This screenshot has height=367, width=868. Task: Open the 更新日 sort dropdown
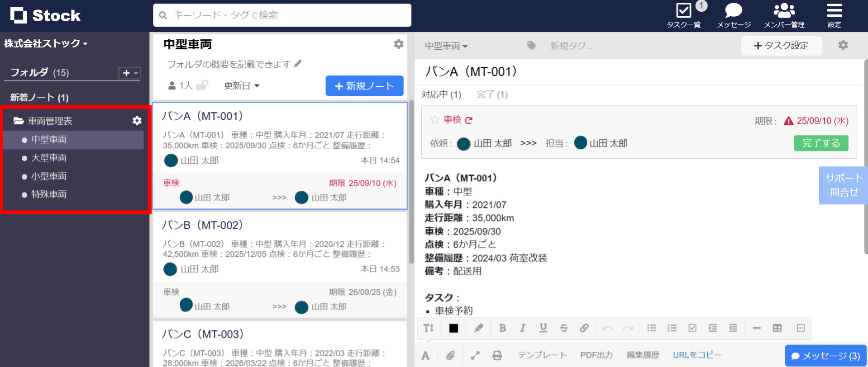pyautogui.click(x=242, y=85)
